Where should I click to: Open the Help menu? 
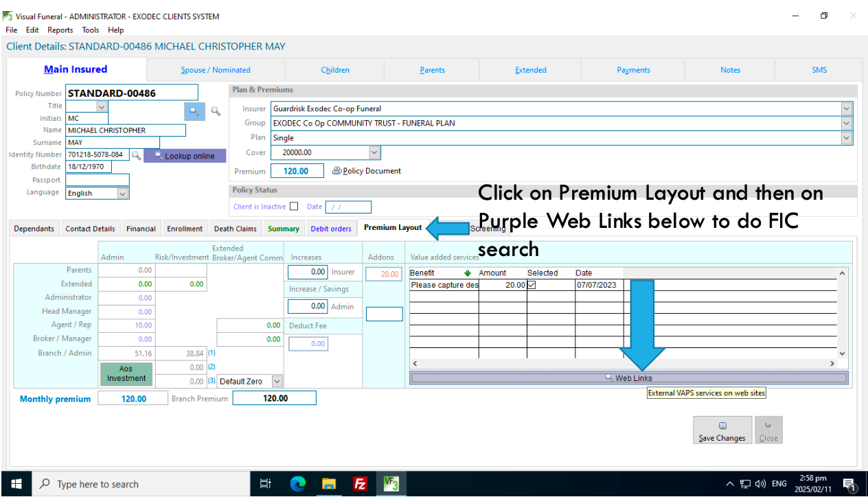coord(116,30)
